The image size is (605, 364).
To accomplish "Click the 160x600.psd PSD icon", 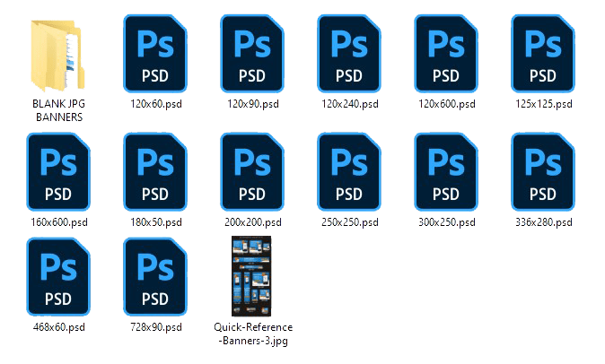I will (x=58, y=172).
